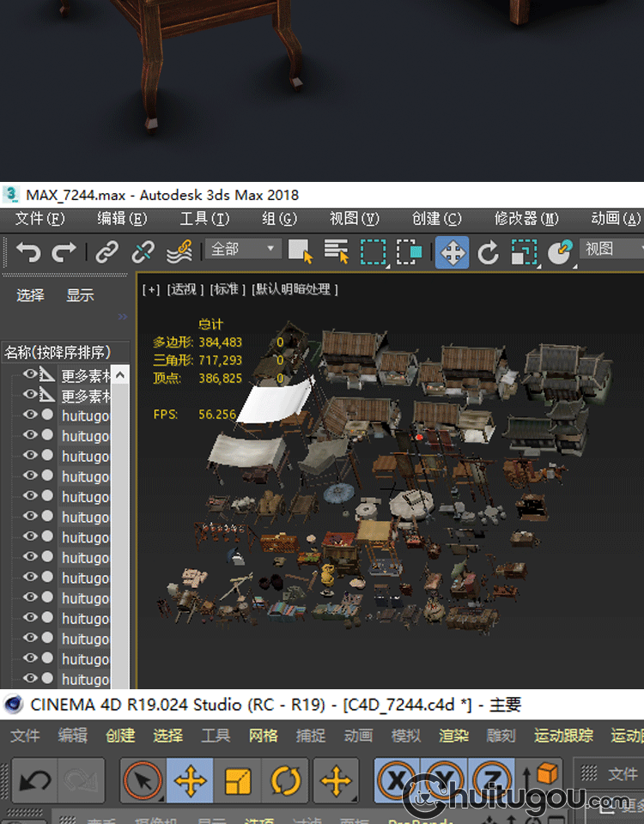Viewport: 644px width, 824px height.
Task: Click the Select by Name list icon
Action: [336, 251]
